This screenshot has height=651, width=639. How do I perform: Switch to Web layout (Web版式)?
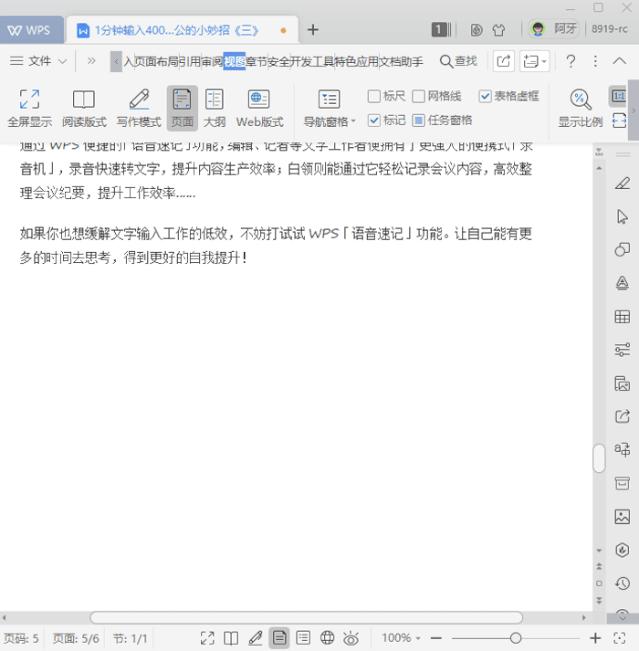coord(260,108)
